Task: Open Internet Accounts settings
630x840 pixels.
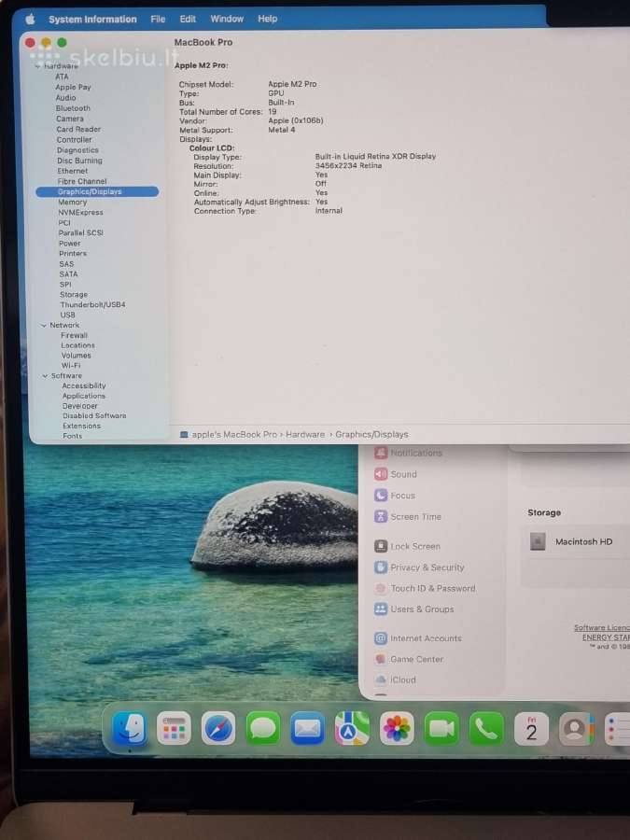Action: click(418, 638)
